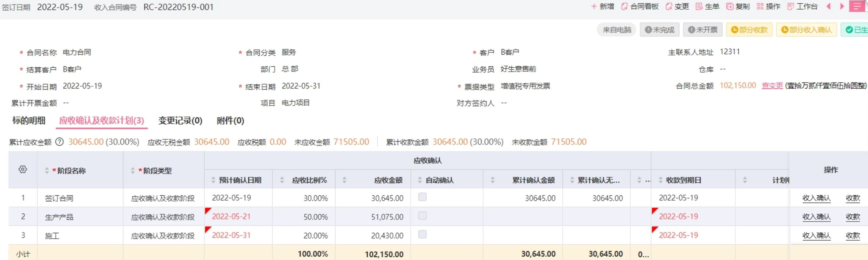
Task: Click the 变更 change icon
Action: point(669,6)
